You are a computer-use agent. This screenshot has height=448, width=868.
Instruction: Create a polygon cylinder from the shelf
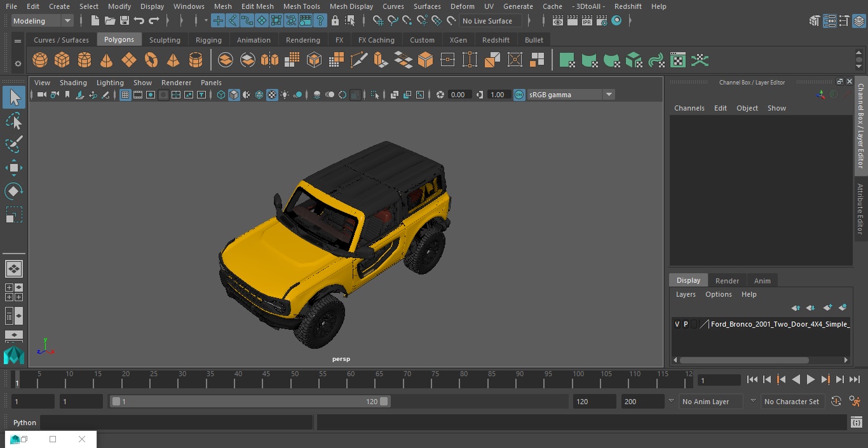click(x=85, y=60)
